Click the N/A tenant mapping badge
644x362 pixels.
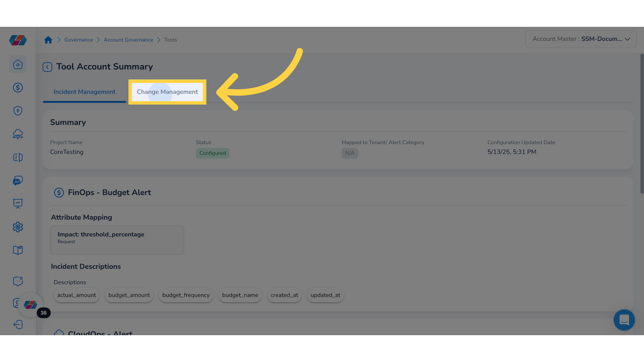click(350, 153)
